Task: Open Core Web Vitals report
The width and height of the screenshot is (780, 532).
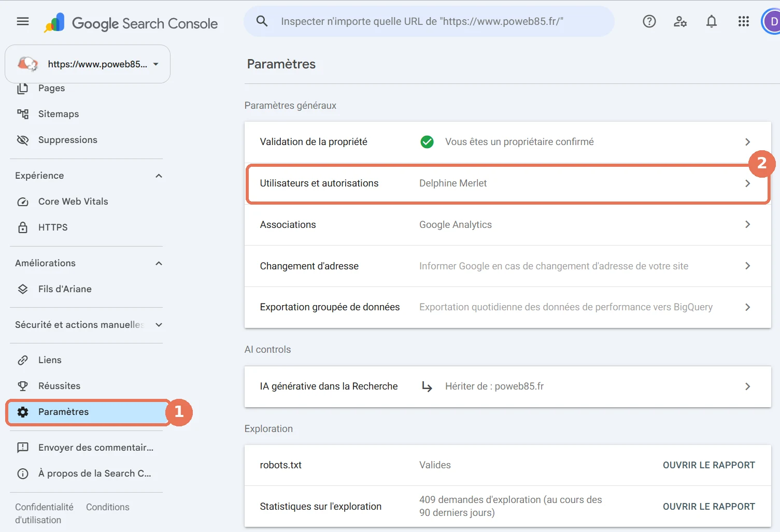Action: [x=73, y=202]
